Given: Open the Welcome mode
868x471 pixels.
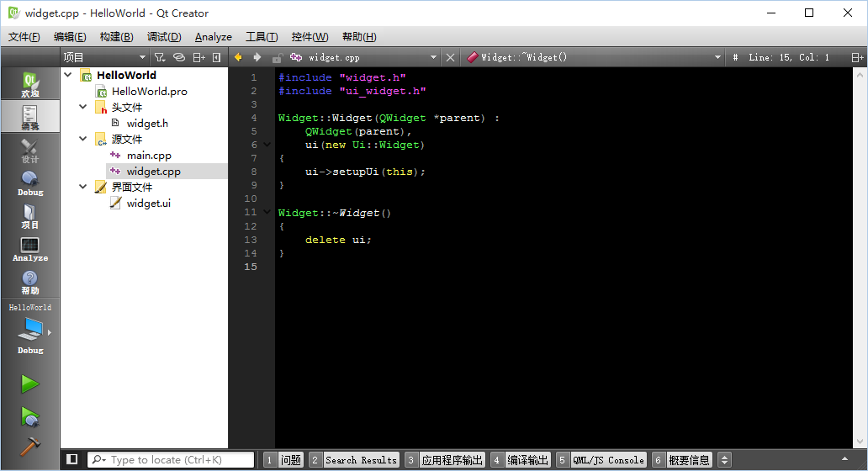Looking at the screenshot, I should point(30,84).
